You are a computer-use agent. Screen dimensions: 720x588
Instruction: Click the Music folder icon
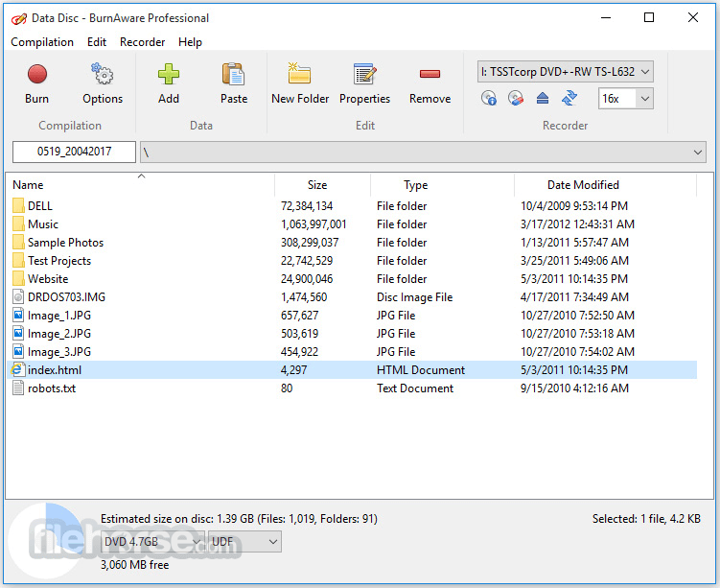(18, 223)
